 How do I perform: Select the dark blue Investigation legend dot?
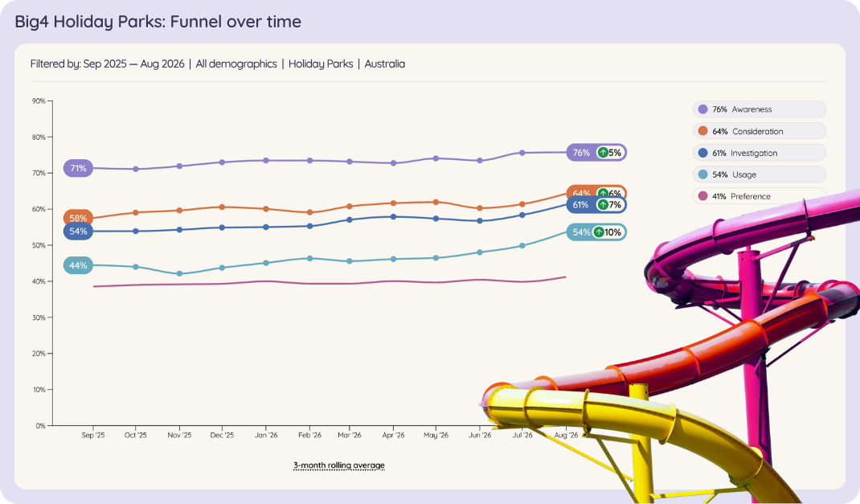point(702,153)
